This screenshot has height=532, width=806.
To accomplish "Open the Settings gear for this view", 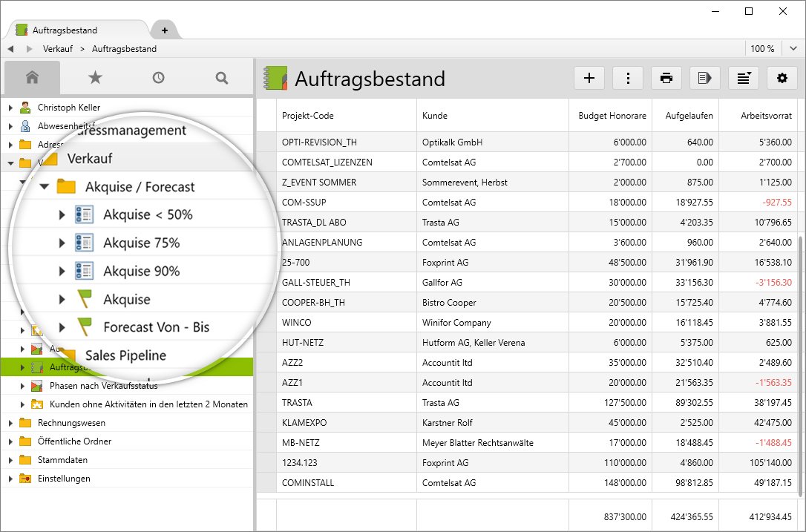I will (x=782, y=77).
